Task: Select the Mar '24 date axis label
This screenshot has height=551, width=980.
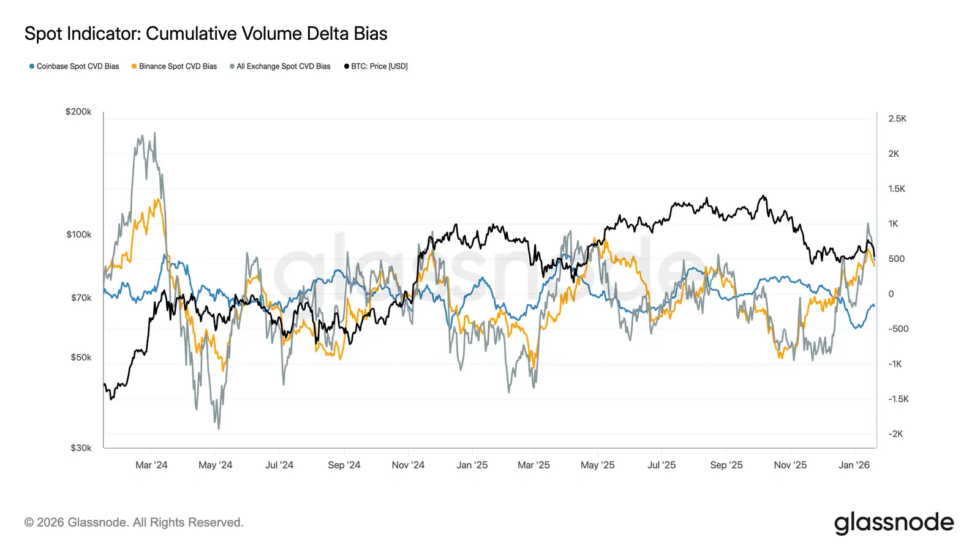Action: [x=151, y=465]
